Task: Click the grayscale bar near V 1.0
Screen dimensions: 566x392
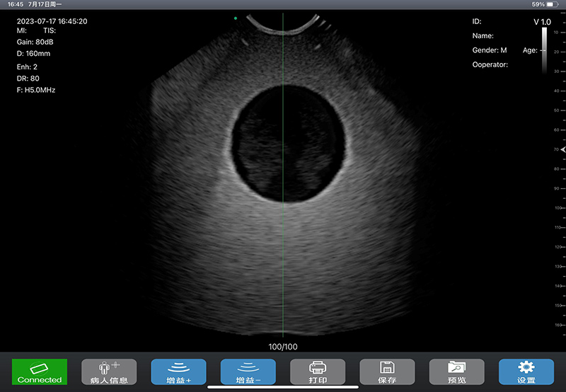Action: (544, 50)
